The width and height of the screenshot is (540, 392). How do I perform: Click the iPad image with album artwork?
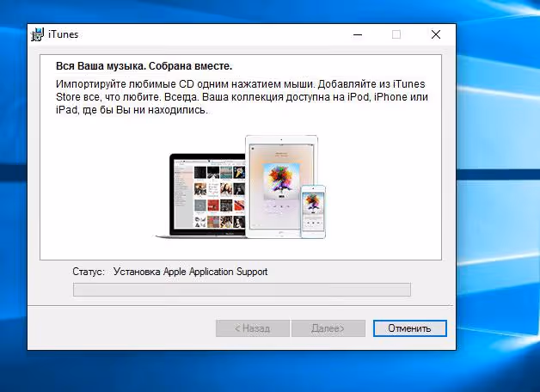tap(281, 187)
